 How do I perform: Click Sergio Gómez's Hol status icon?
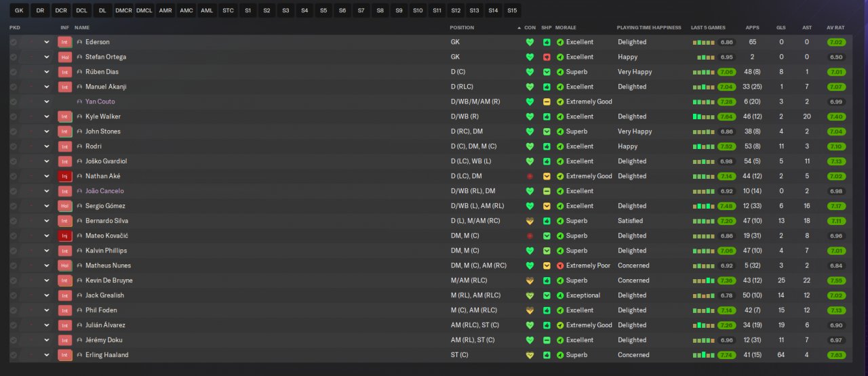coord(65,206)
